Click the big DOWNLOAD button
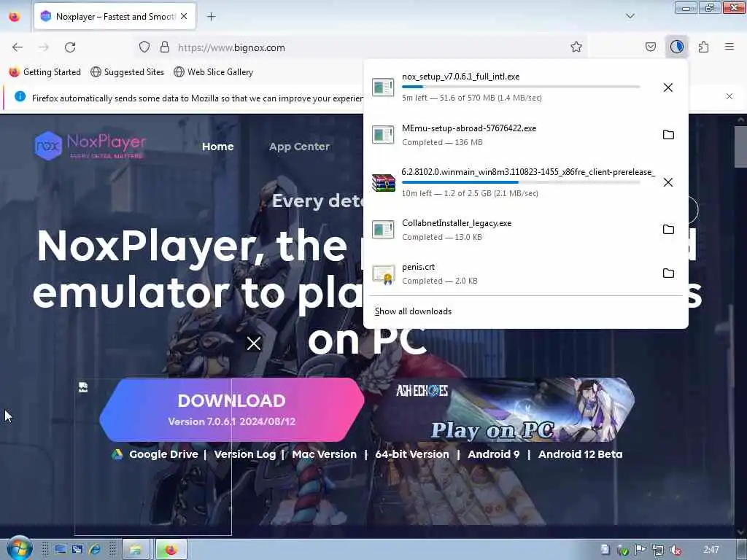Viewport: 747px width, 560px height. click(x=231, y=410)
